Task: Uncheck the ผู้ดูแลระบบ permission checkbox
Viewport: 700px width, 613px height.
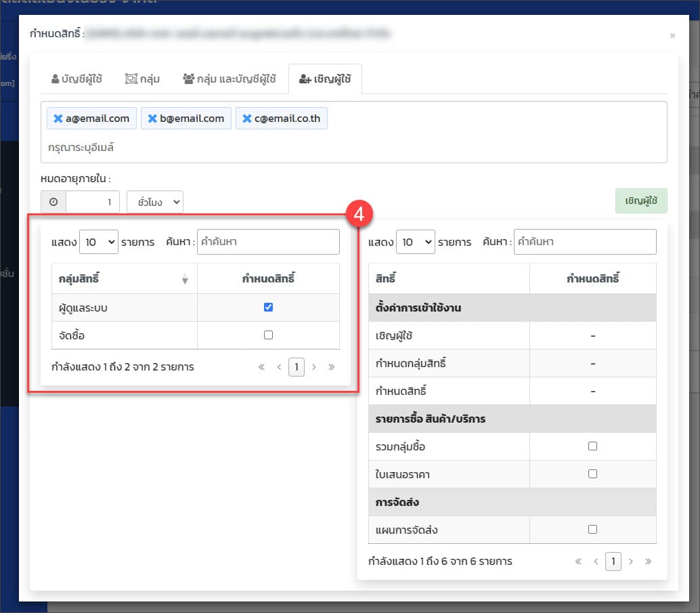Action: 268,307
